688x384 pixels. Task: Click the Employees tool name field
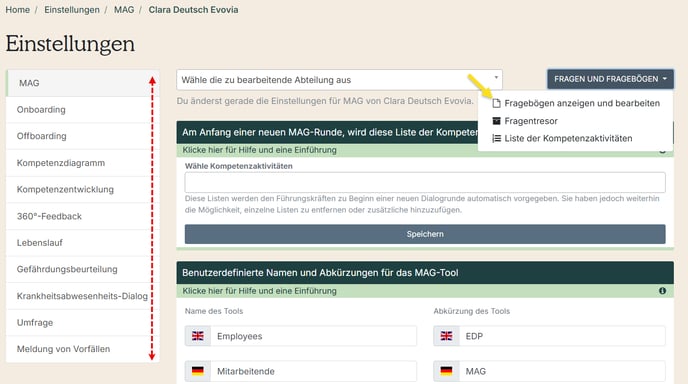(313, 336)
